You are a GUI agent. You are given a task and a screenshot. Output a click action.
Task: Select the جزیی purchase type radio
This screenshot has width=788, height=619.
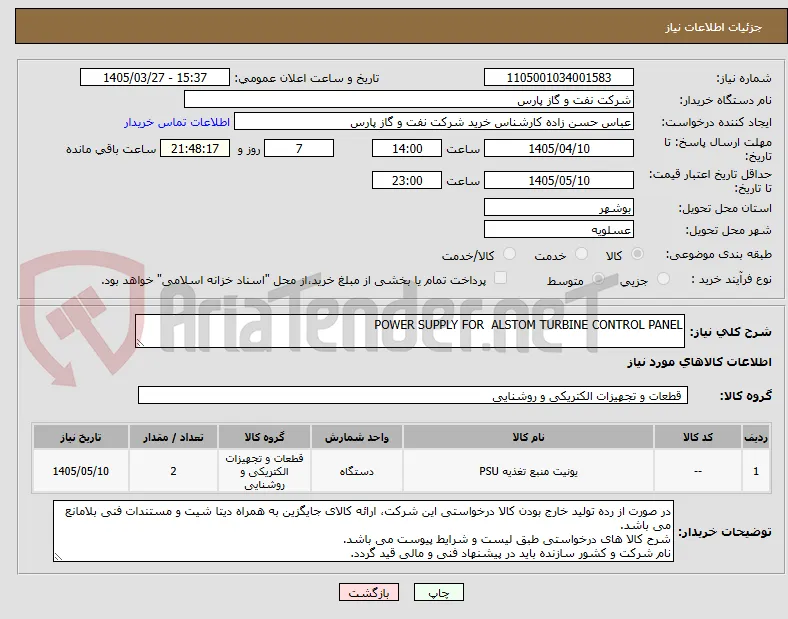coord(663,278)
